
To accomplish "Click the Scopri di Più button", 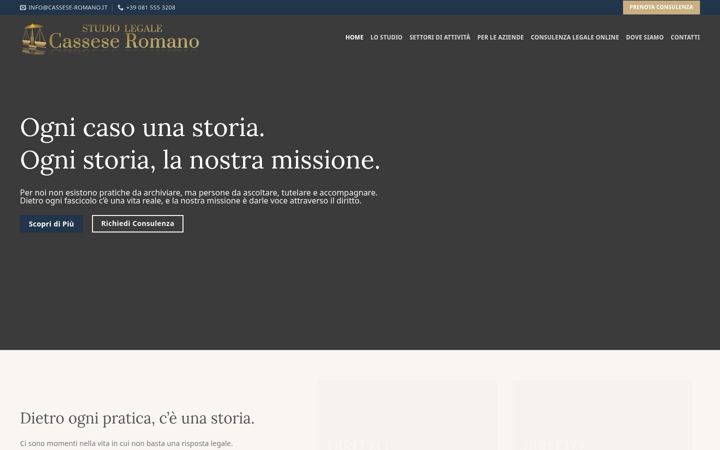I will pos(51,224).
